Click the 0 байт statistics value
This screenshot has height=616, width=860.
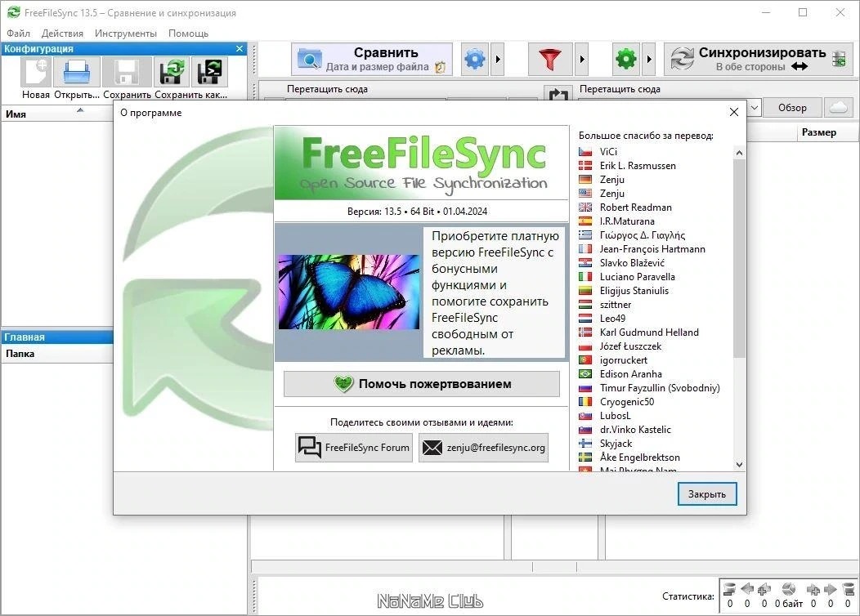pos(789,604)
